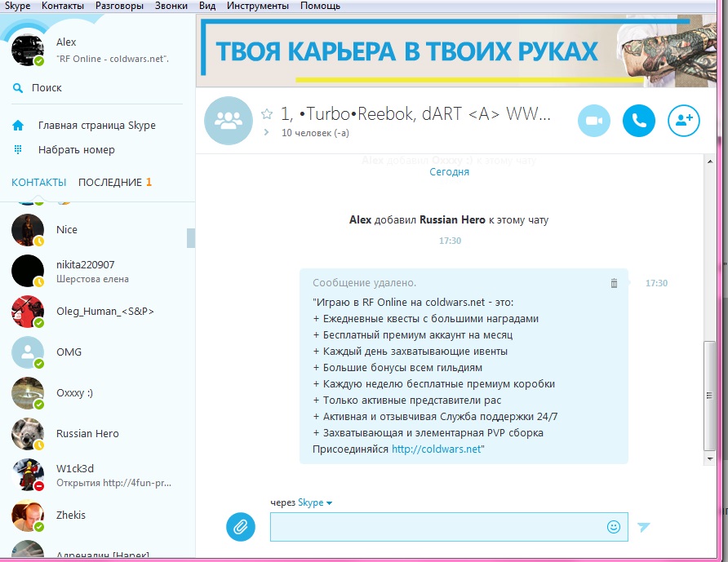This screenshot has width=728, height=562.
Task: Add people to this conversation
Action: pos(684,121)
